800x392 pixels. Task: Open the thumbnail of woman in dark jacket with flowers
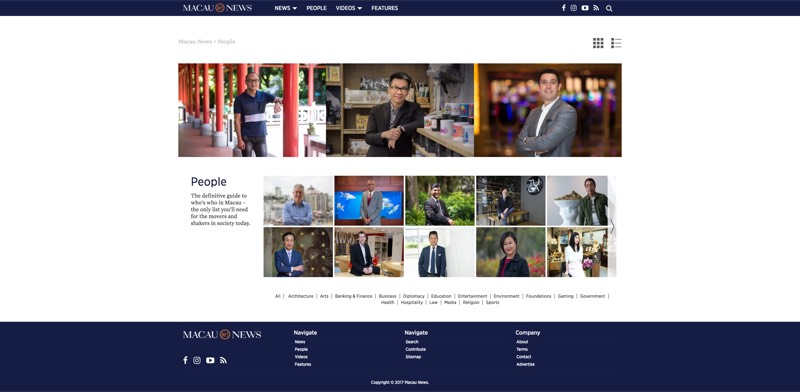click(511, 252)
